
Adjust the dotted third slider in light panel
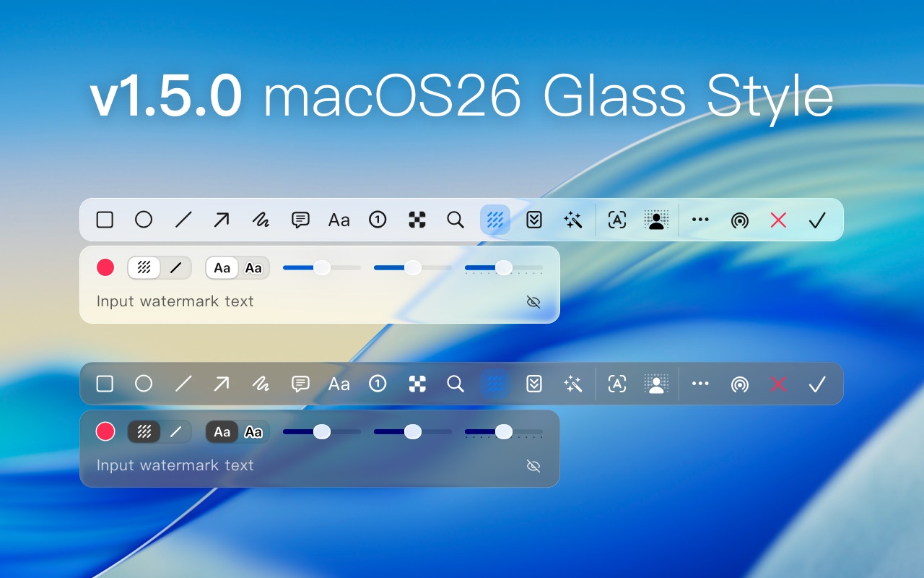tap(504, 268)
